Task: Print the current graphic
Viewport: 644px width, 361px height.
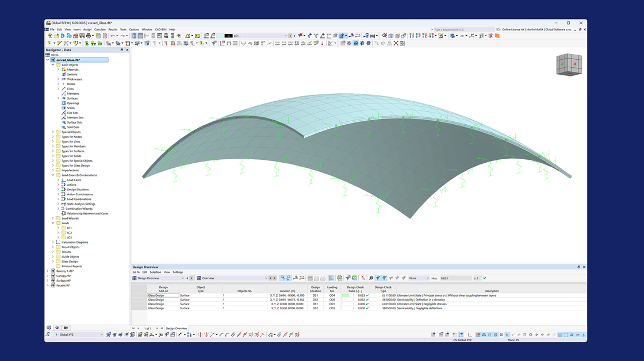Action: (x=88, y=35)
